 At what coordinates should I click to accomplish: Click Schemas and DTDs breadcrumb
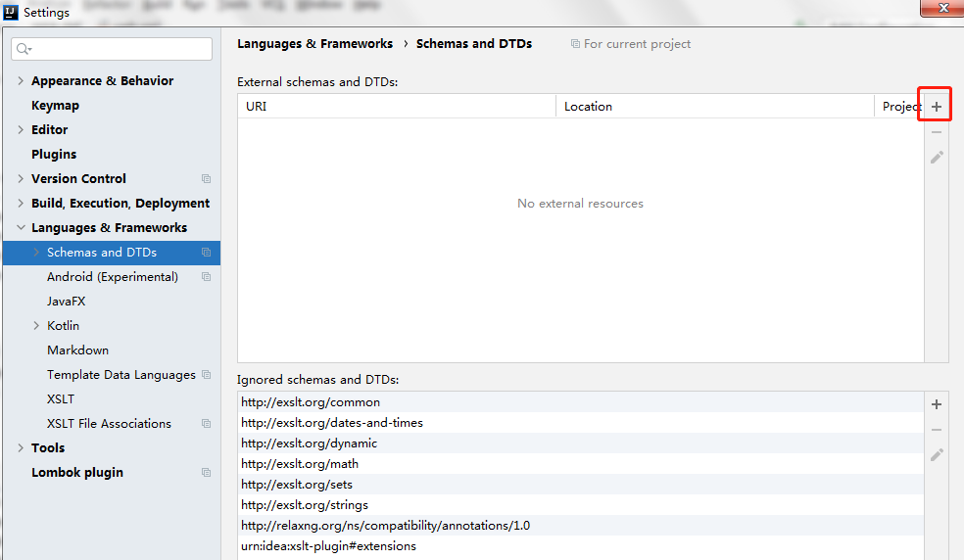click(x=474, y=44)
